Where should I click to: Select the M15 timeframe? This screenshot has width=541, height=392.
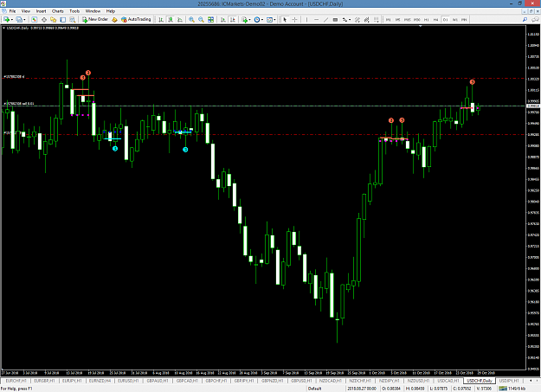coord(407,20)
